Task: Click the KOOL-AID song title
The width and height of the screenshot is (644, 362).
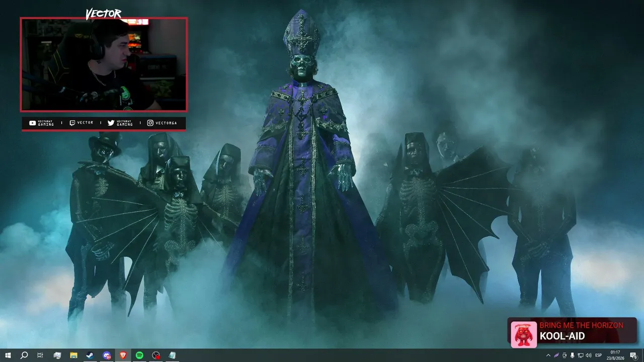Action: (562, 336)
